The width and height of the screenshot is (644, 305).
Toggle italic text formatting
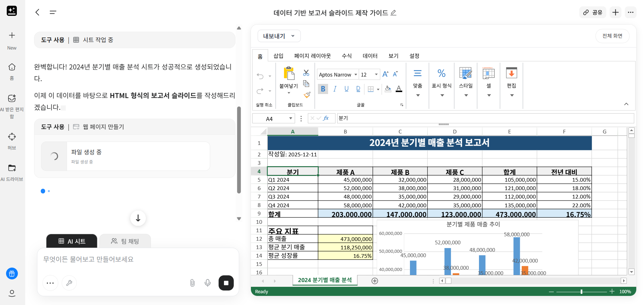(x=335, y=89)
